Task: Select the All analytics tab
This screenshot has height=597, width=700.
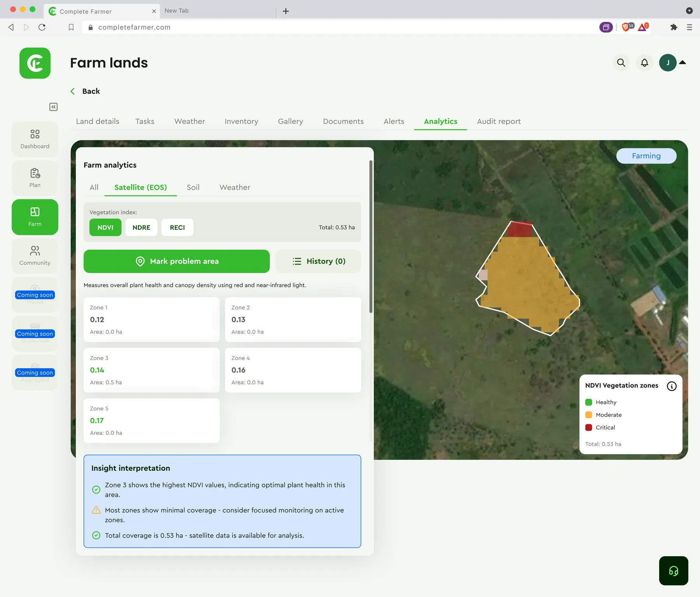Action: point(94,187)
